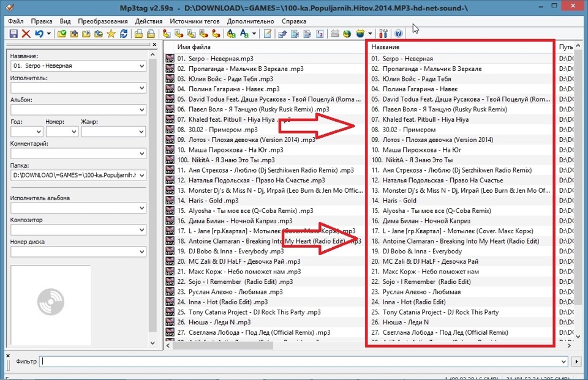
Task: Refresh the file list with blue arrows icon
Action: [123, 34]
